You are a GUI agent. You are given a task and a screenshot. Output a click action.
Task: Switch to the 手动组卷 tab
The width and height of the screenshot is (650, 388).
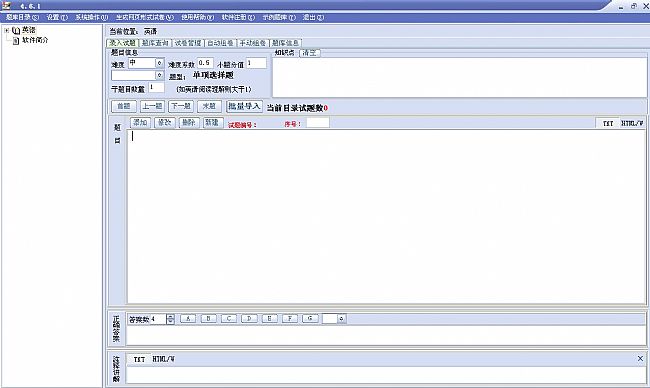252,43
